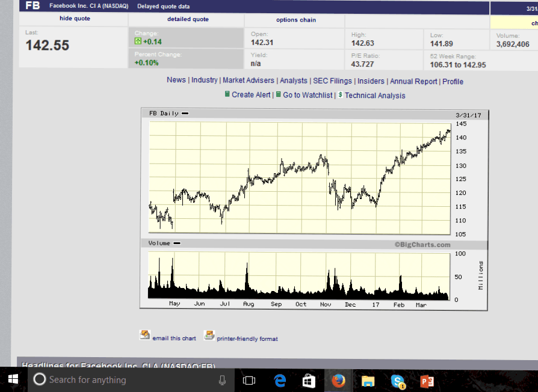Click the Delayed quote data text
This screenshot has height=392, width=538.
(x=163, y=6)
